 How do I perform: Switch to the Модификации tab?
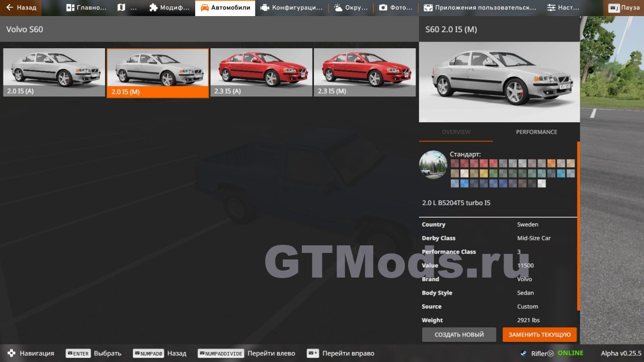click(169, 8)
